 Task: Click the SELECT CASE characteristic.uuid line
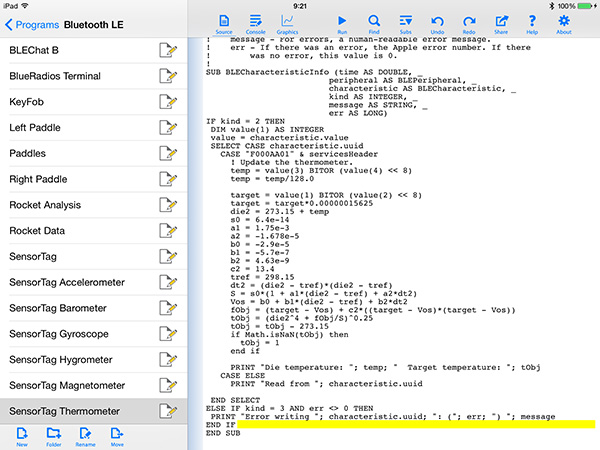287,146
